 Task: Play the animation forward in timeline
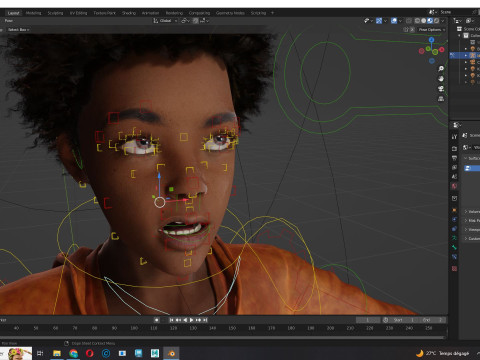pos(191,320)
